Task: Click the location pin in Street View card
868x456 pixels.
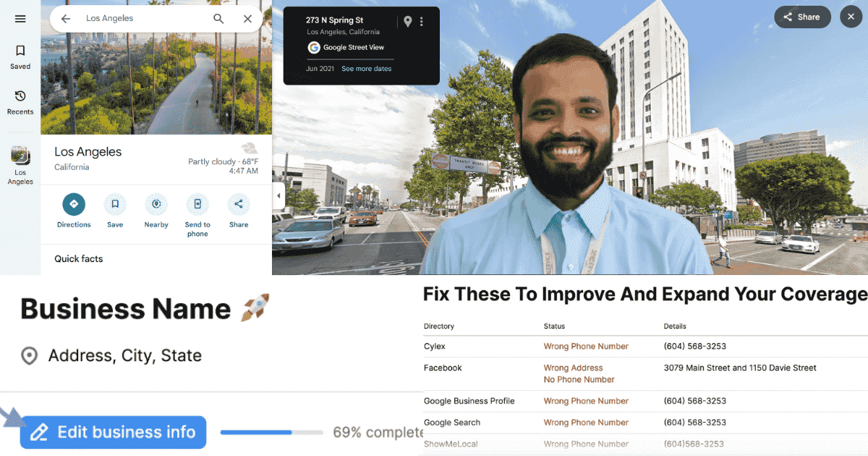Action: click(x=408, y=22)
